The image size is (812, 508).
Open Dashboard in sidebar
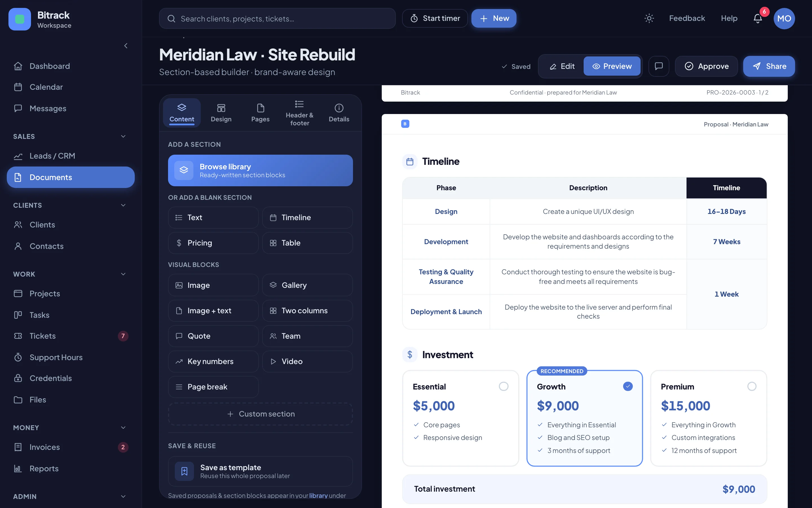click(x=70, y=66)
